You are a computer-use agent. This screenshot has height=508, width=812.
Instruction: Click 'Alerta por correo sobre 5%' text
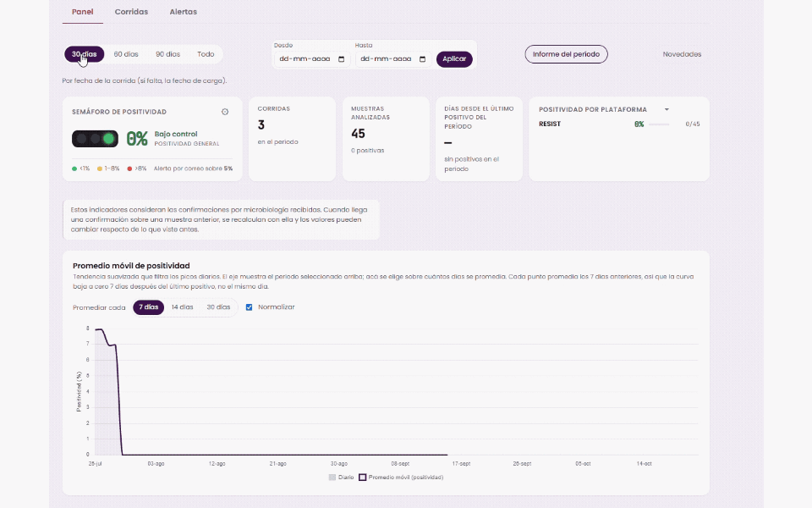pyautogui.click(x=193, y=168)
